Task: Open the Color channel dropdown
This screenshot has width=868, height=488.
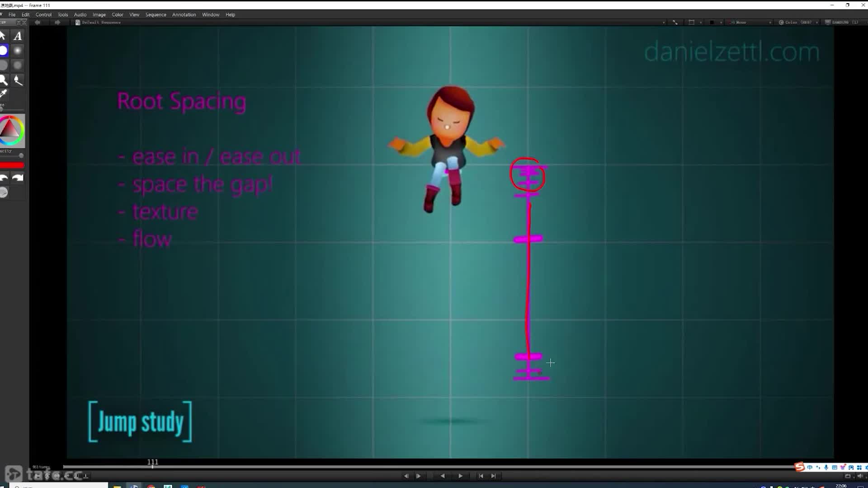Action: pos(799,22)
